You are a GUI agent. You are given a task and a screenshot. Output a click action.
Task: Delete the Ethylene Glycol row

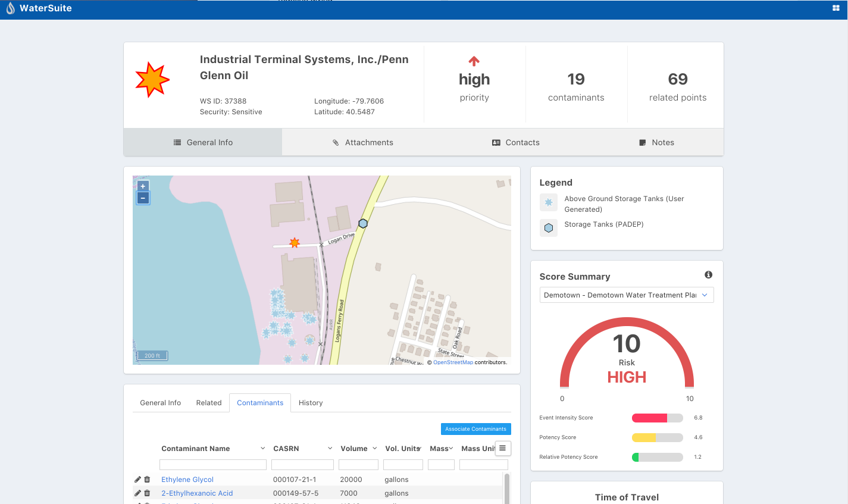coord(148,480)
